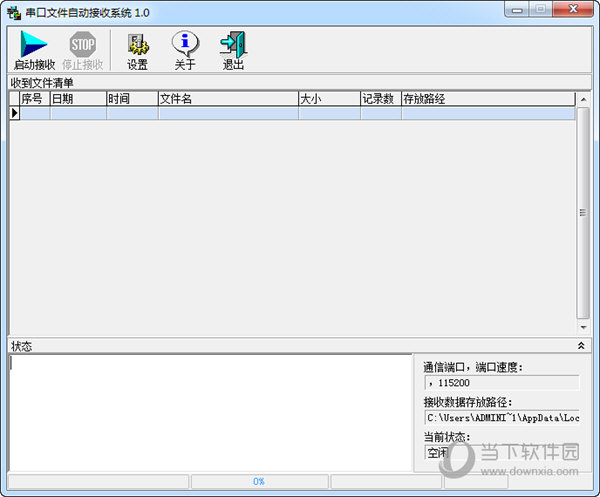Image resolution: width=600 pixels, height=497 pixels.
Task: Click the file list scrollbar down arrow
Action: [x=583, y=327]
